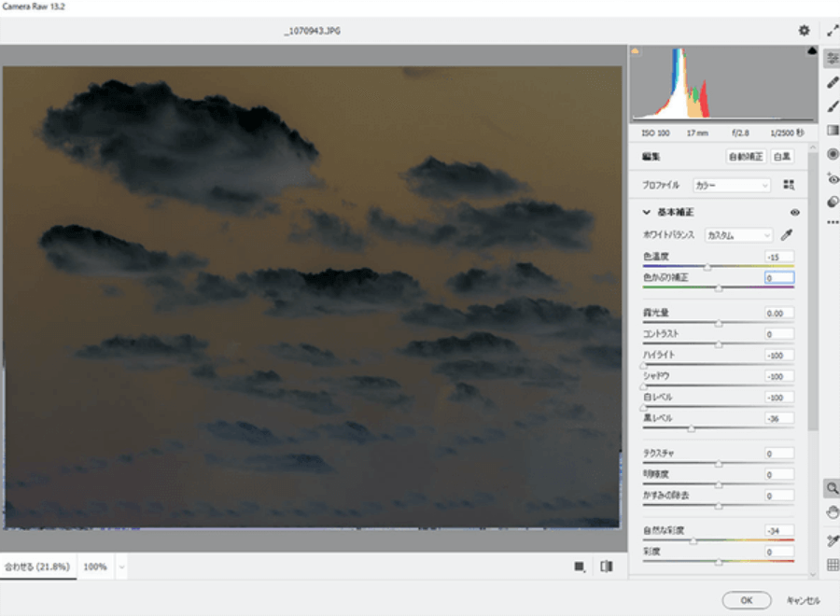
Task: Browse profiles with grid search icon
Action: (x=789, y=185)
